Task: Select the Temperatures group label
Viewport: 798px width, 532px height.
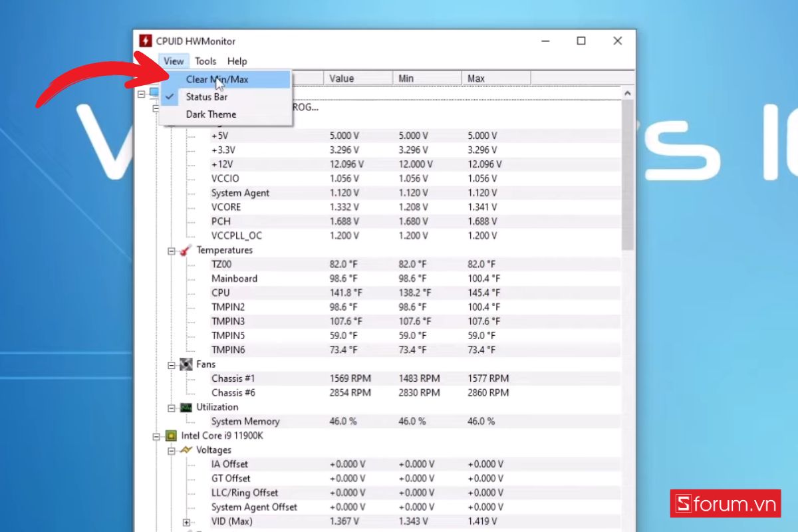Action: click(225, 250)
